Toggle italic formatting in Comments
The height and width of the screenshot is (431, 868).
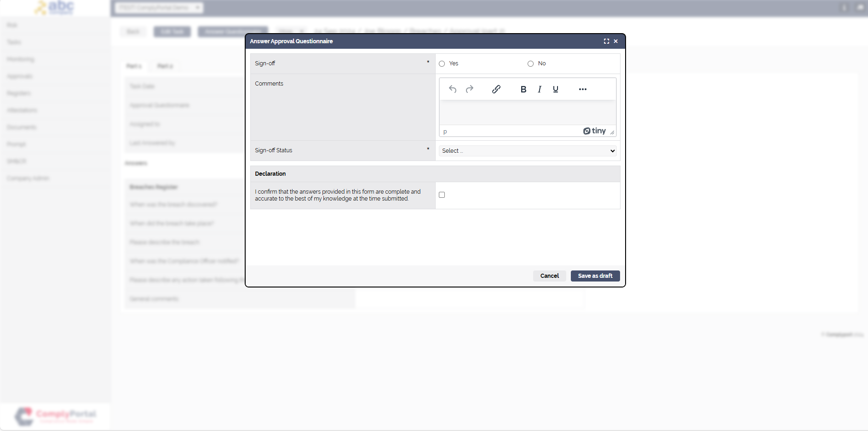coord(539,89)
